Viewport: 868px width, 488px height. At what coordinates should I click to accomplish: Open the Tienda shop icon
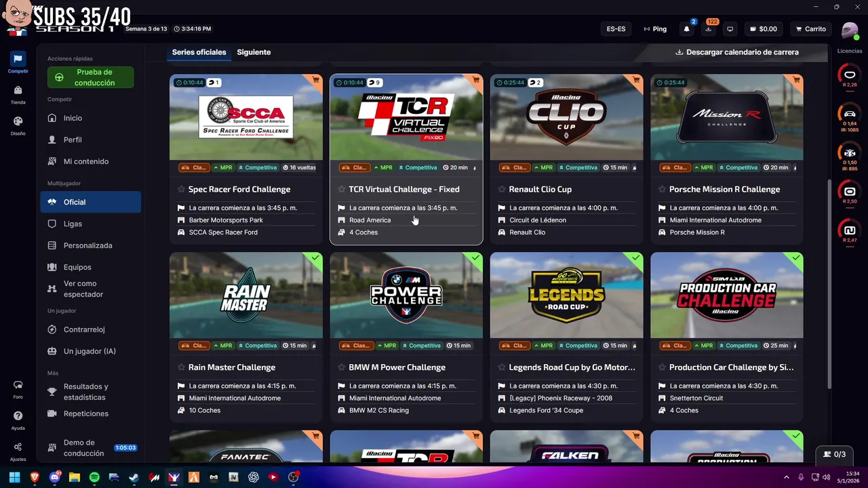point(18,90)
